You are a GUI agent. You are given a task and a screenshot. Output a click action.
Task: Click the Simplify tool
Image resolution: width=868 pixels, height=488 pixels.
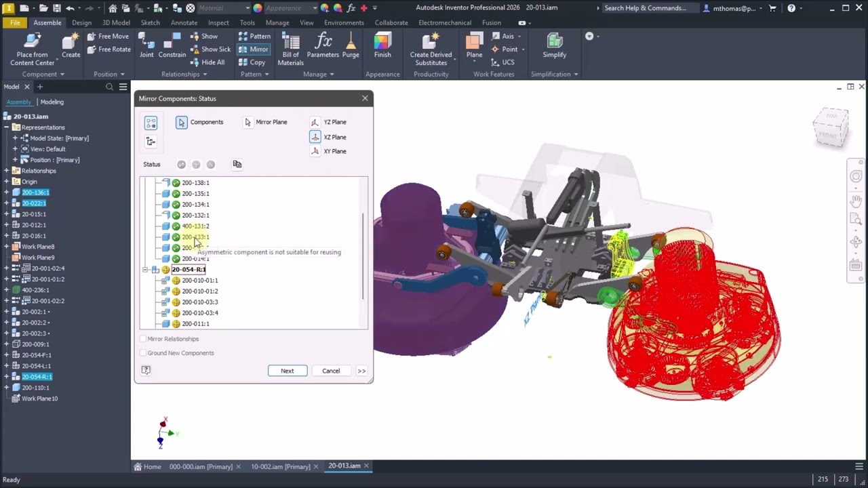[554, 45]
